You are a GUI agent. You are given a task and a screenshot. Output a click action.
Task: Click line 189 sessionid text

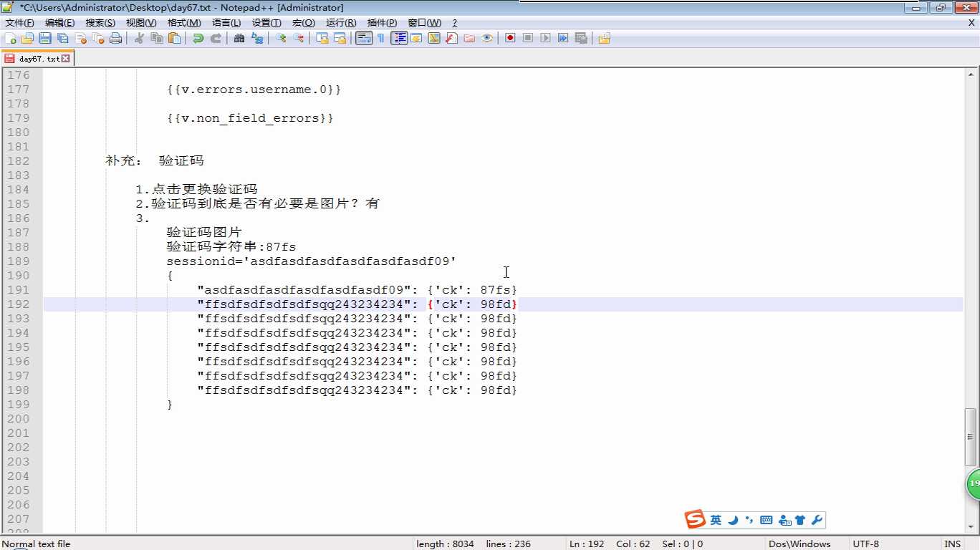pyautogui.click(x=312, y=261)
